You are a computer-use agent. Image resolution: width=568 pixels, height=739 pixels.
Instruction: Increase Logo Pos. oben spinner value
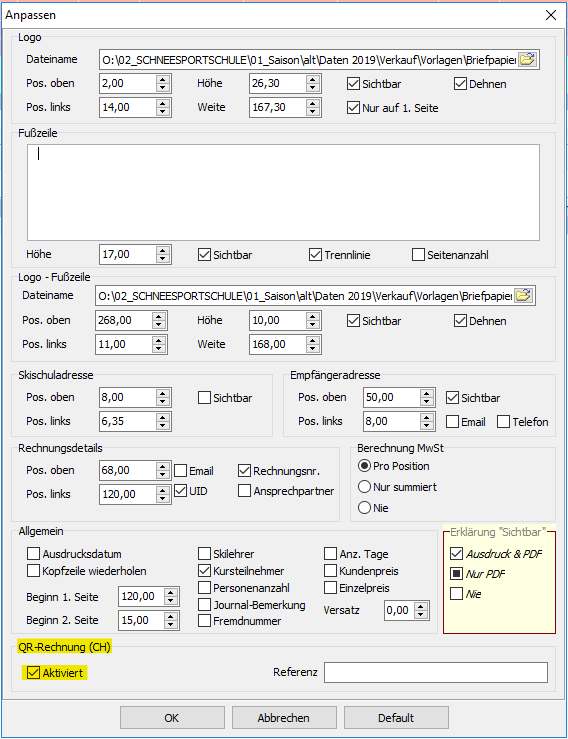tap(163, 79)
